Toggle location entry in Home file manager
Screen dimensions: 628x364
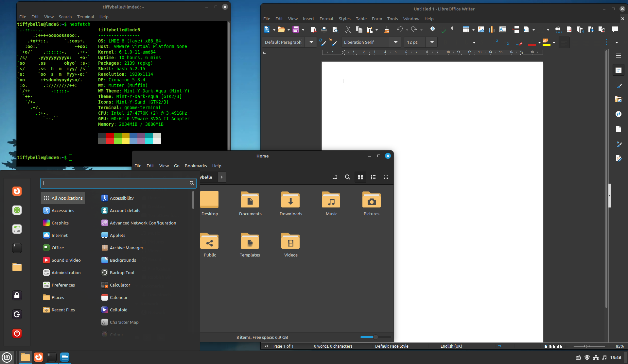pyautogui.click(x=335, y=177)
